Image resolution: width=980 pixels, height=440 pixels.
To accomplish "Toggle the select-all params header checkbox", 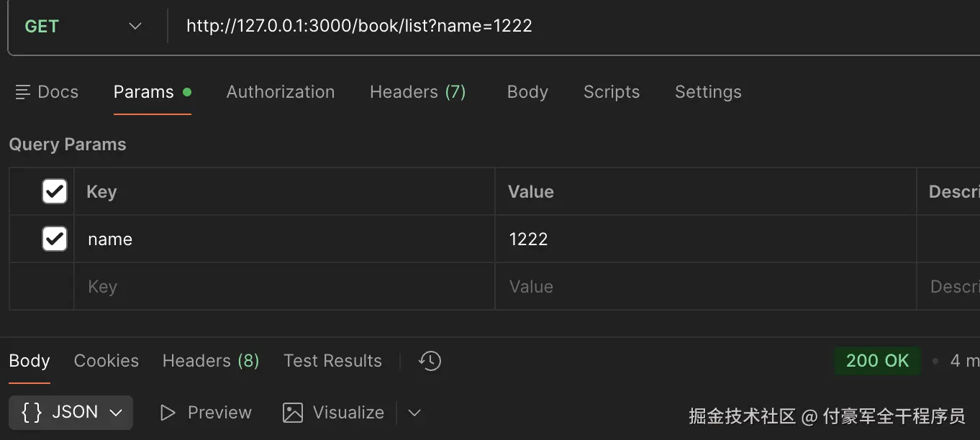I will 55,191.
